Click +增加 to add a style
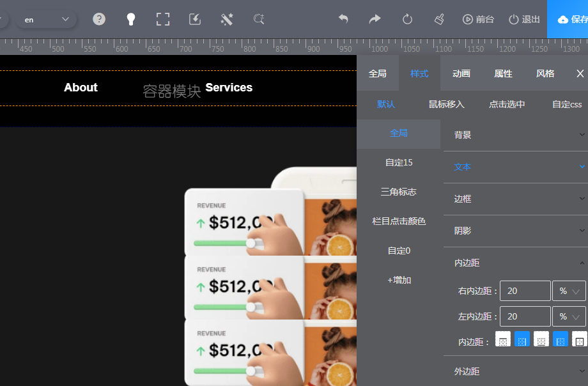 (x=399, y=280)
